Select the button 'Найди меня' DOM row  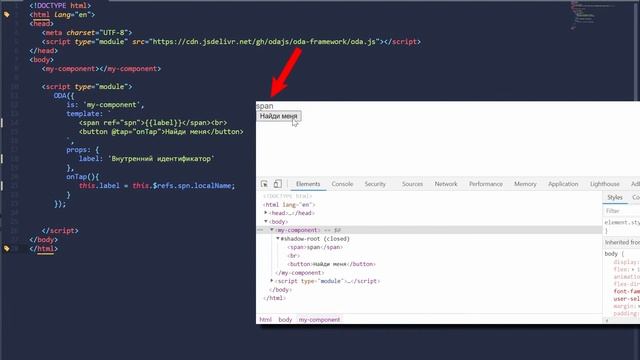coord(331,264)
